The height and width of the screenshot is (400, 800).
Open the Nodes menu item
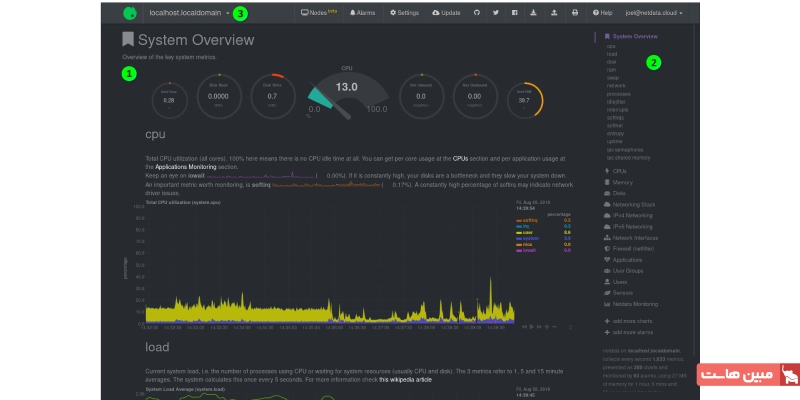[x=317, y=13]
